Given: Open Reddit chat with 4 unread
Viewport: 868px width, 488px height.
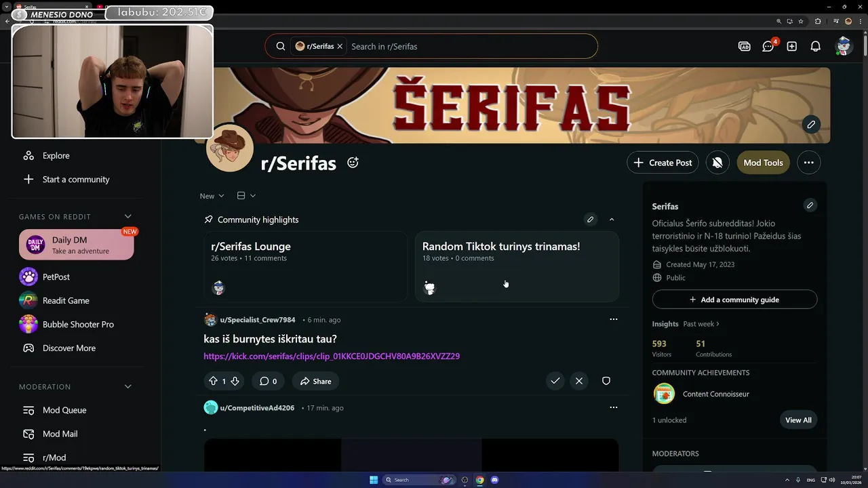Looking at the screenshot, I should pos(768,46).
